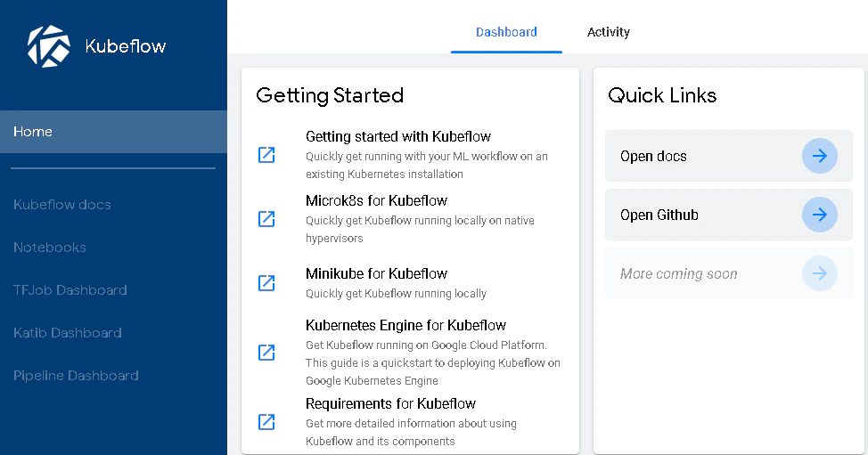Viewport: 868px width, 455px height.
Task: Click the Kubeflow title text in the sidebar header
Action: tap(126, 46)
